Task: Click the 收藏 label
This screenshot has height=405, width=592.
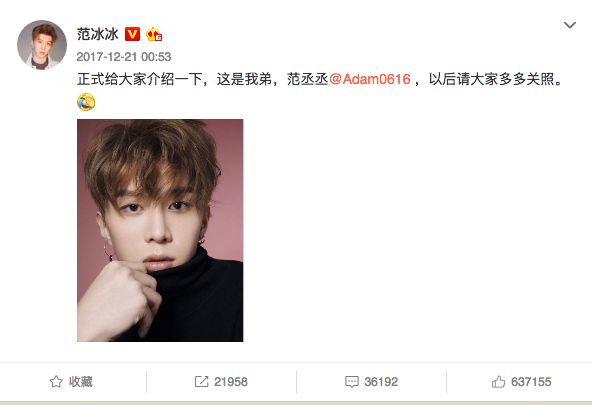Action: point(81,382)
